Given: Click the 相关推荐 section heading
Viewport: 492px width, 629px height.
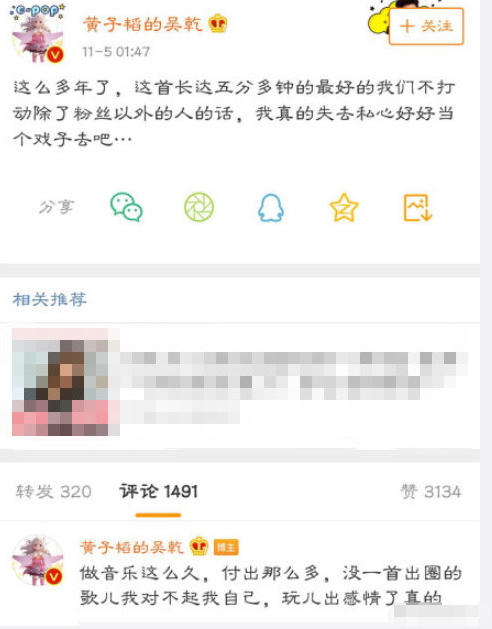Looking at the screenshot, I should (49, 300).
